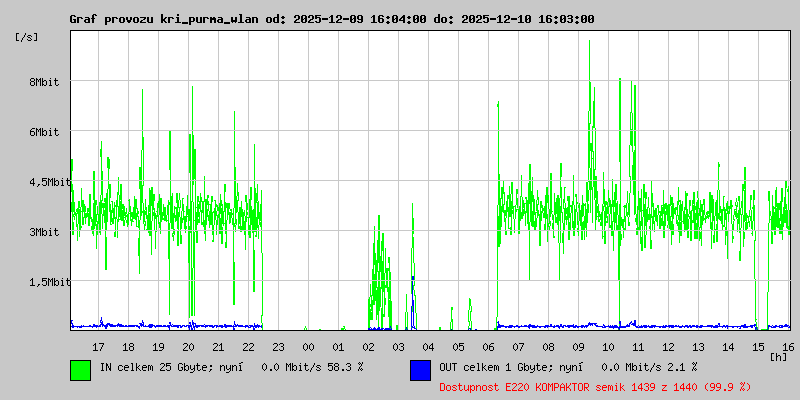The height and width of the screenshot is (400, 800).
Task: Click the '06' hour axis label
Action: click(x=488, y=347)
